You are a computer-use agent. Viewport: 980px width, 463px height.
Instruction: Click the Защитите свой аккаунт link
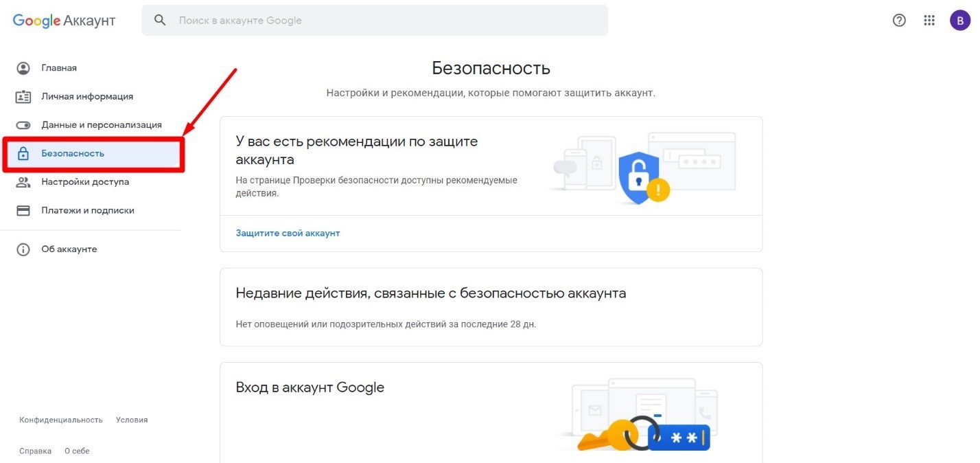tap(288, 233)
